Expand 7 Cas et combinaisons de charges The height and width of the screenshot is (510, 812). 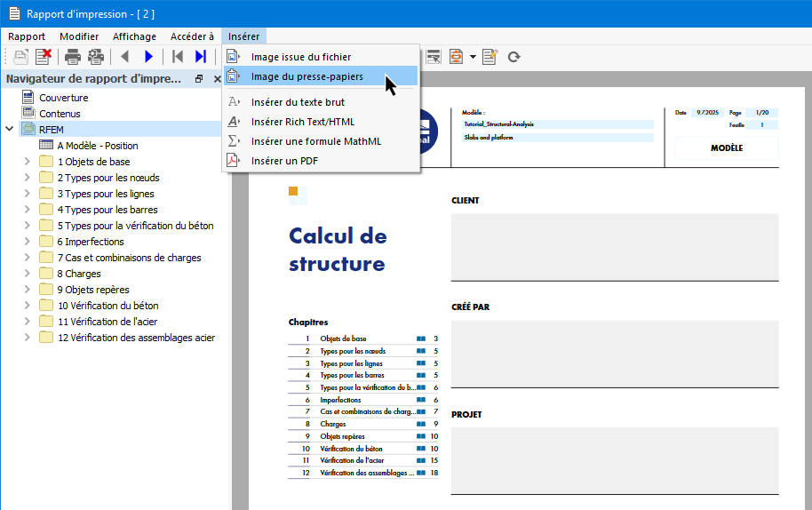27,258
